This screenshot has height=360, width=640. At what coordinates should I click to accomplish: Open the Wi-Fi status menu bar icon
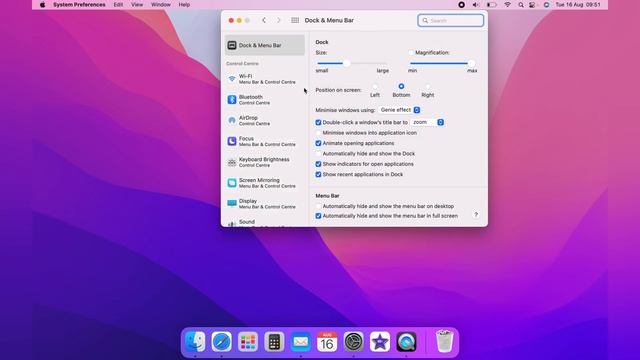click(x=507, y=5)
